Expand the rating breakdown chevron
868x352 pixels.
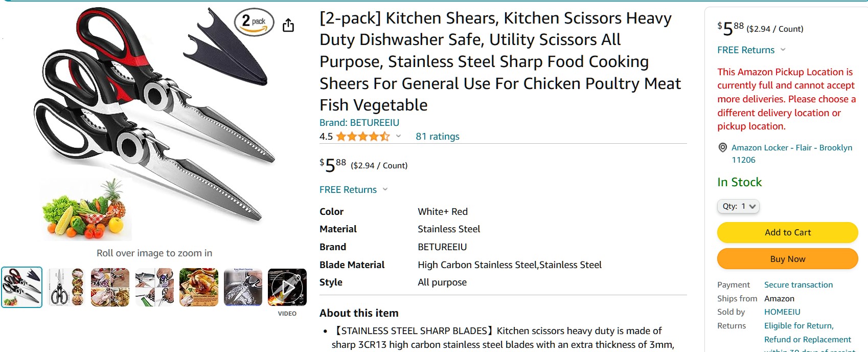[398, 136]
